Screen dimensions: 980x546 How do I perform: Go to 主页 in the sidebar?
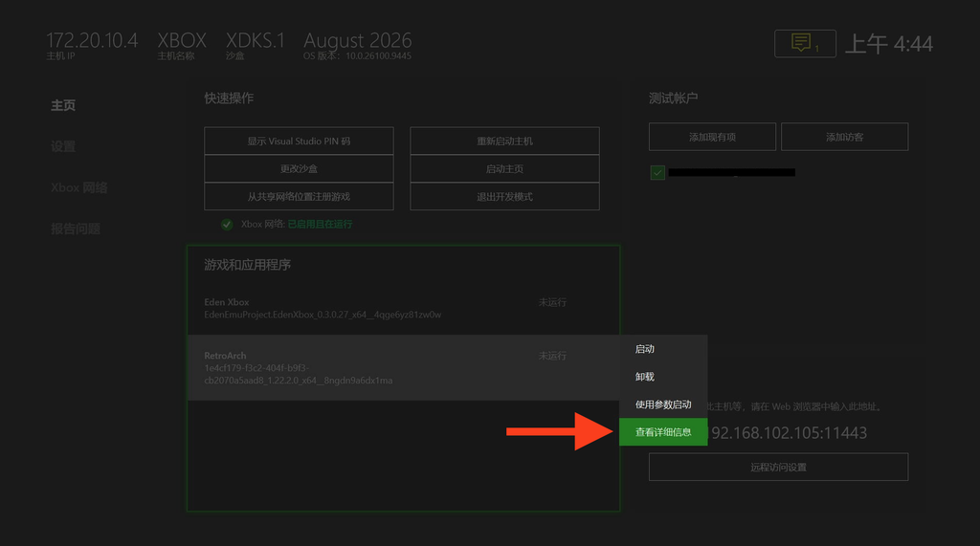(63, 105)
